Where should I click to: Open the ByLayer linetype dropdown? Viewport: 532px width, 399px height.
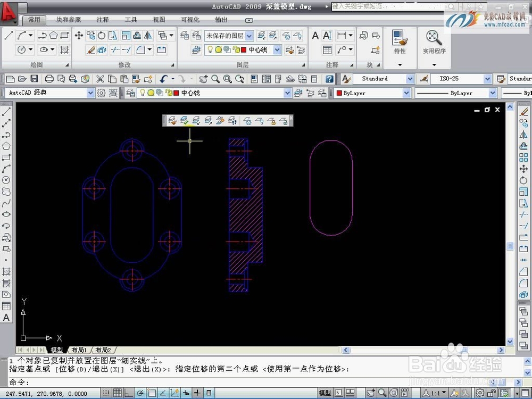(493, 93)
